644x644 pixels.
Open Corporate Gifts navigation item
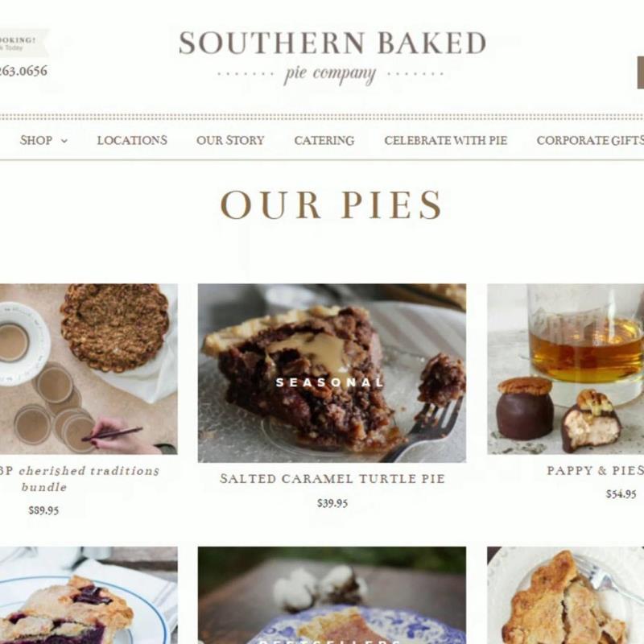pyautogui.click(x=590, y=140)
